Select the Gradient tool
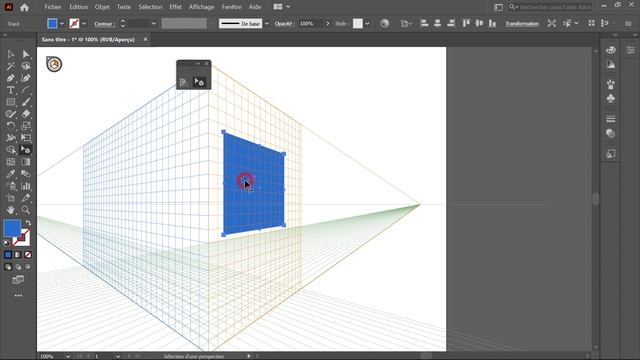This screenshot has width=640, height=360. coord(26,162)
